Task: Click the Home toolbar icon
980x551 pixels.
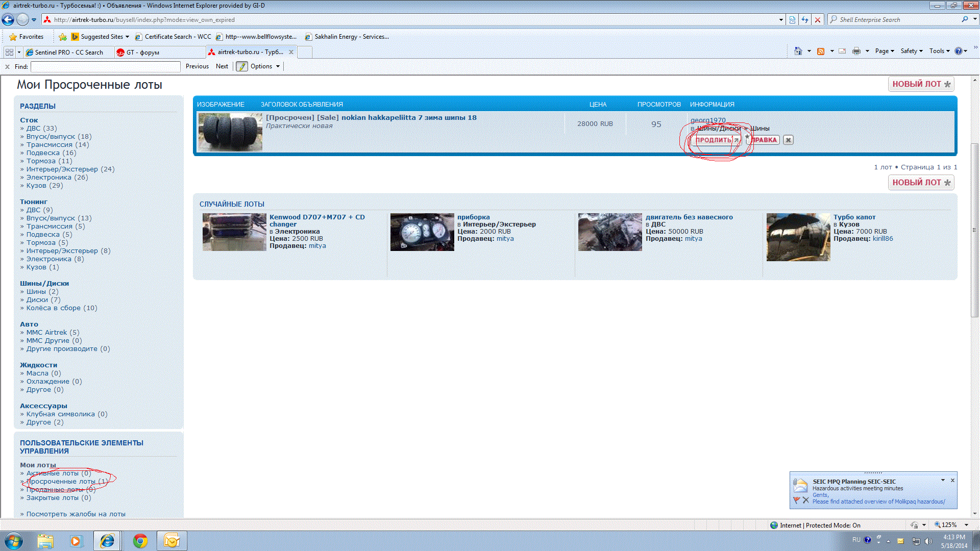Action: (x=798, y=51)
